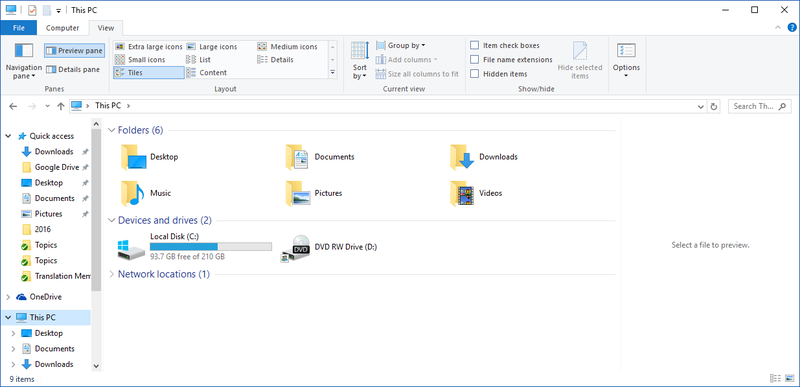Screen dimensions: 800x387
Task: Select the Content layout
Action: 207,73
